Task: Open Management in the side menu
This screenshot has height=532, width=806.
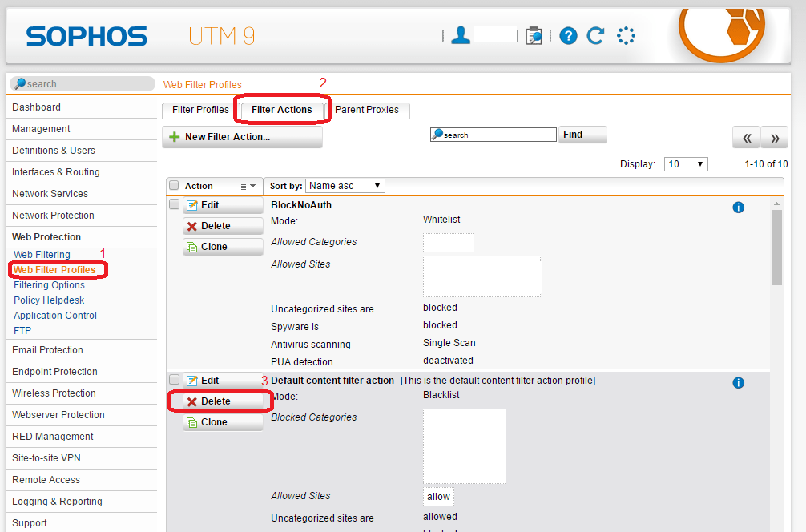Action: 81,128
